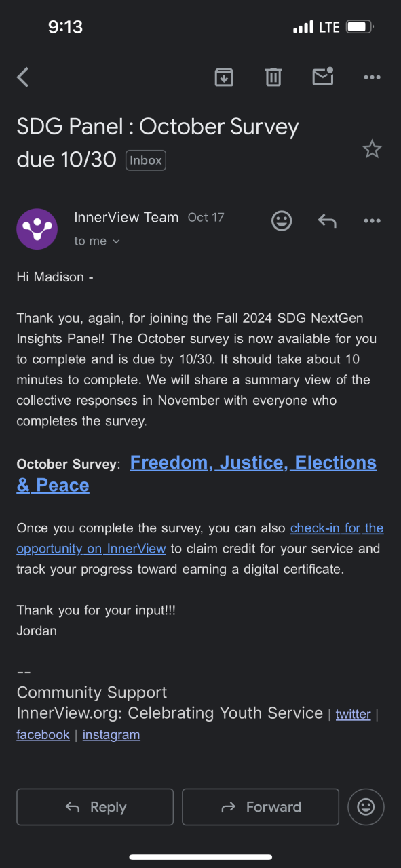Go back using the left chevron arrow
Viewport: 401px width, 868px height.
tap(23, 77)
